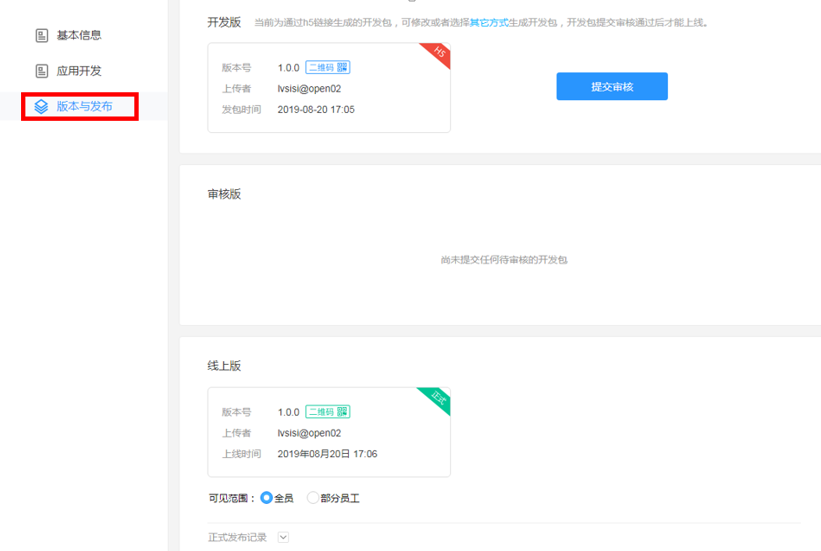Choose the 部分员工 radio option
The height and width of the screenshot is (551, 821).
[313, 498]
